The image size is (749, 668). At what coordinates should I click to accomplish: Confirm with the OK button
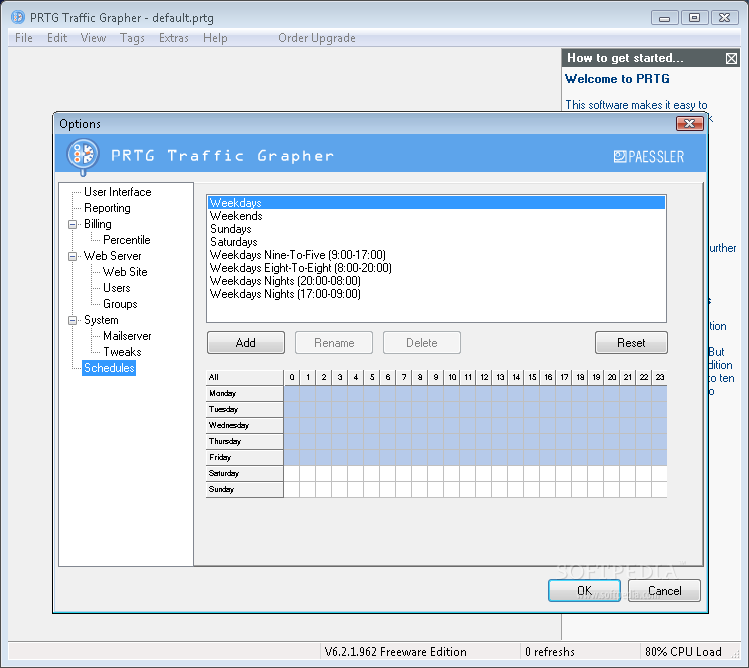click(x=584, y=591)
